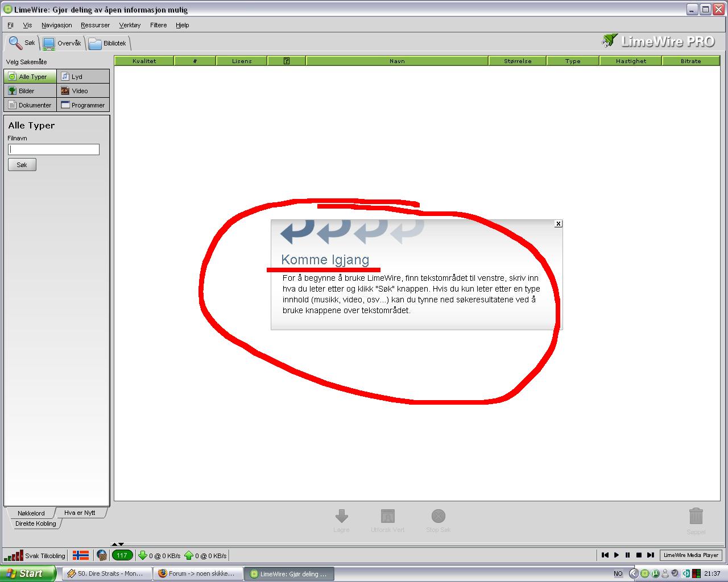Open the Forum Firefox taskbar item
This screenshot has height=582, width=728.
pyautogui.click(x=198, y=573)
